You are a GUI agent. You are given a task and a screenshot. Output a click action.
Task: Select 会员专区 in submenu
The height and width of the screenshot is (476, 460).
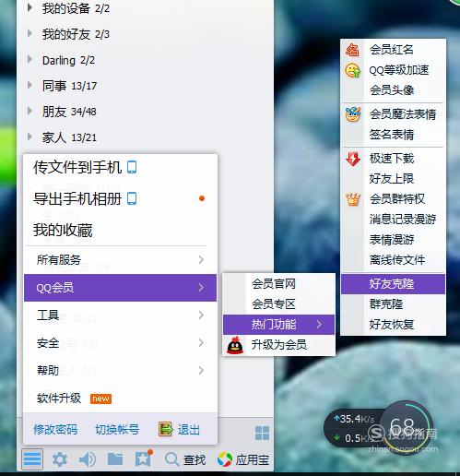[x=279, y=304]
